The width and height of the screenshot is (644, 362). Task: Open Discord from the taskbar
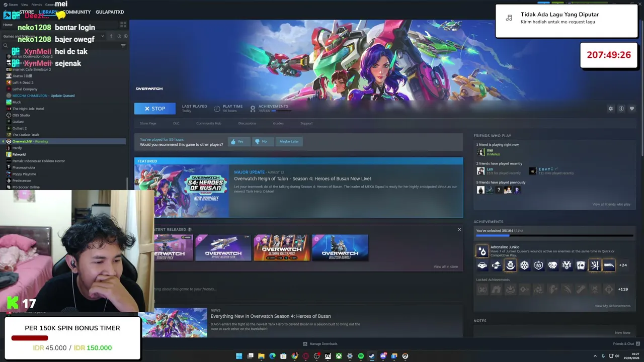click(383, 356)
